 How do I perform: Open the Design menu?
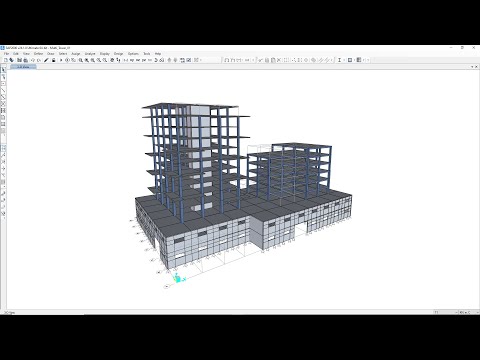point(119,54)
